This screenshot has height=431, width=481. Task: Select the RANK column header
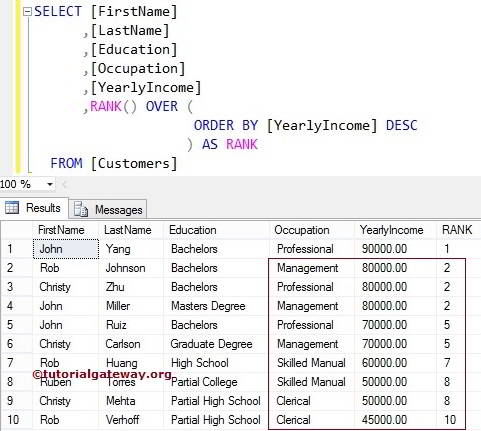[459, 230]
